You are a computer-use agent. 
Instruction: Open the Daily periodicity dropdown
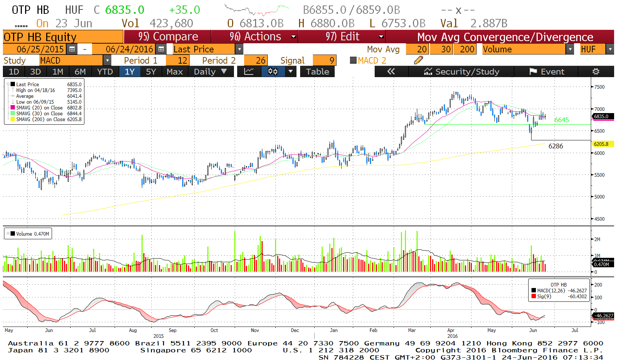tap(210, 72)
